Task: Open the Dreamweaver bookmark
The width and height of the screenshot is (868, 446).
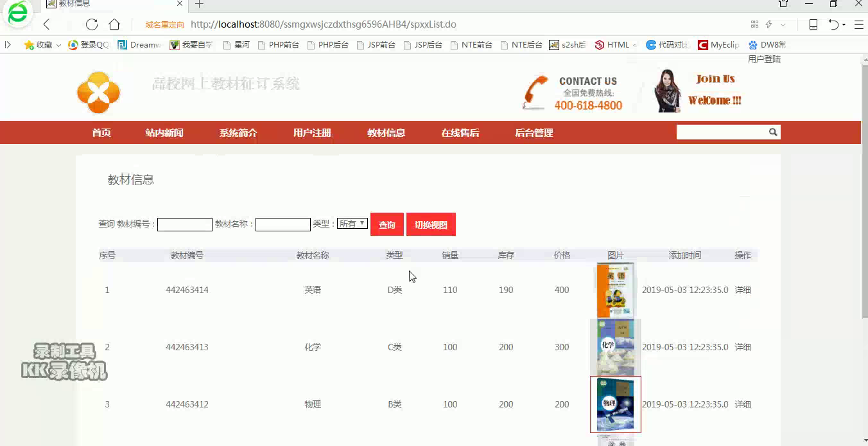Action: tap(139, 45)
